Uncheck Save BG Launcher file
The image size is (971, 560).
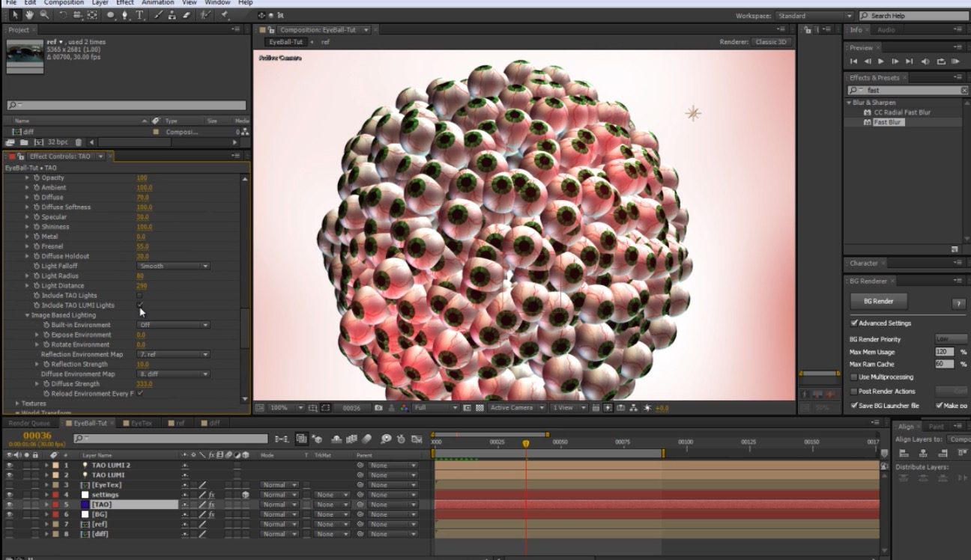(854, 406)
